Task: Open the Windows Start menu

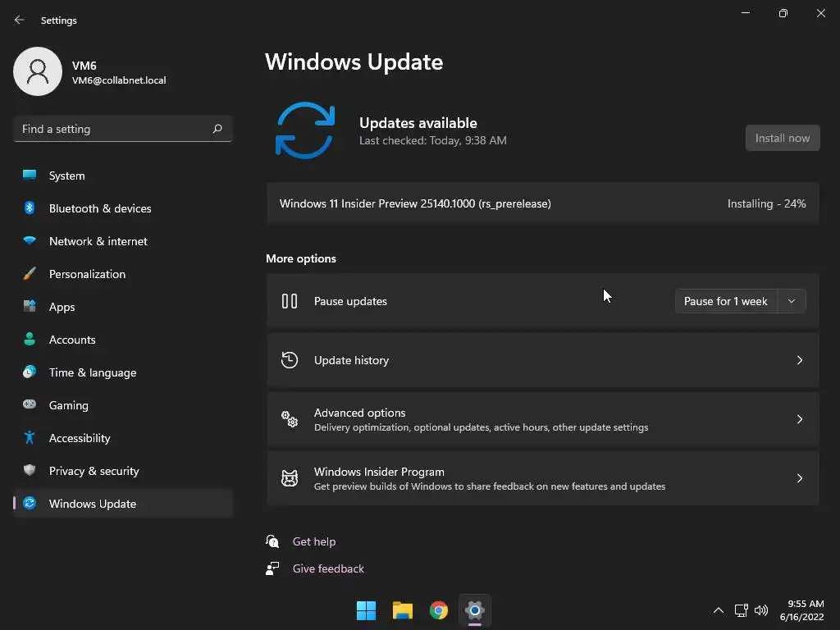Action: [x=367, y=610]
